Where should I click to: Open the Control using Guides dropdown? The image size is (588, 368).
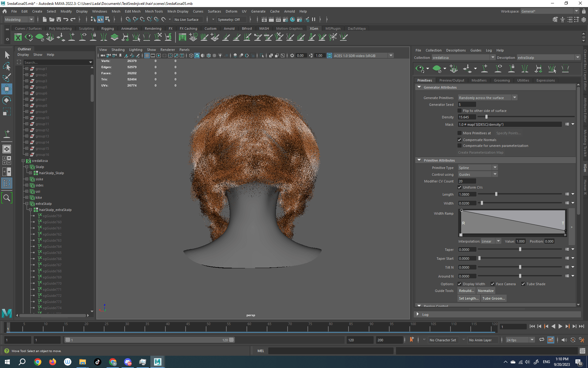point(477,174)
